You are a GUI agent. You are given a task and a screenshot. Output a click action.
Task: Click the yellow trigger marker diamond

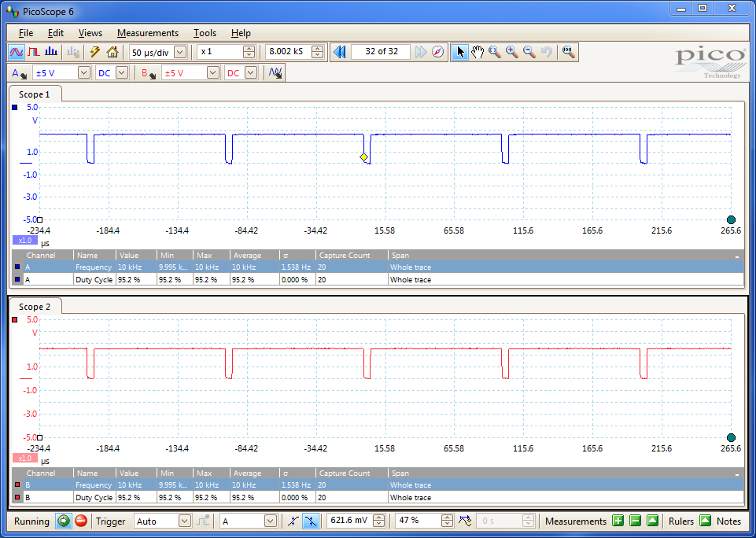coord(364,157)
